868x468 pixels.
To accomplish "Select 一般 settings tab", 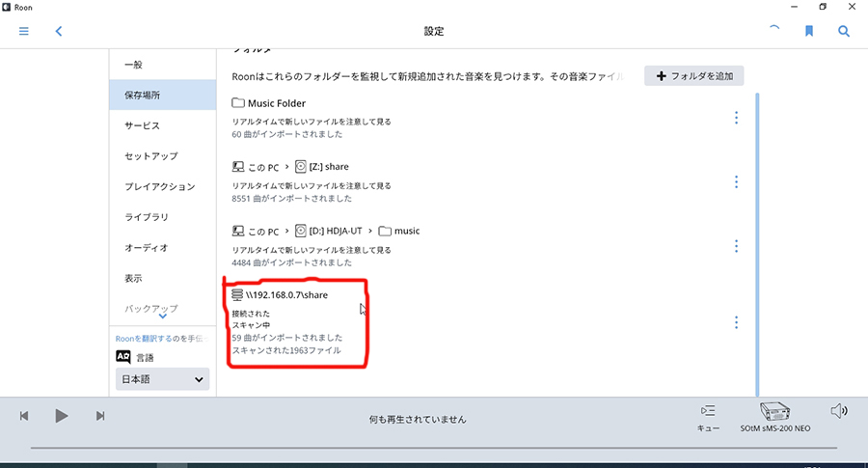I will point(134,65).
